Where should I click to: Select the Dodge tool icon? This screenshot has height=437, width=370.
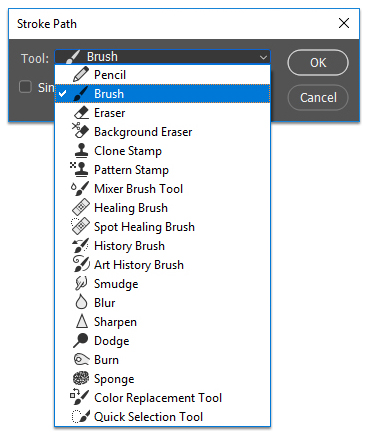pos(81,341)
